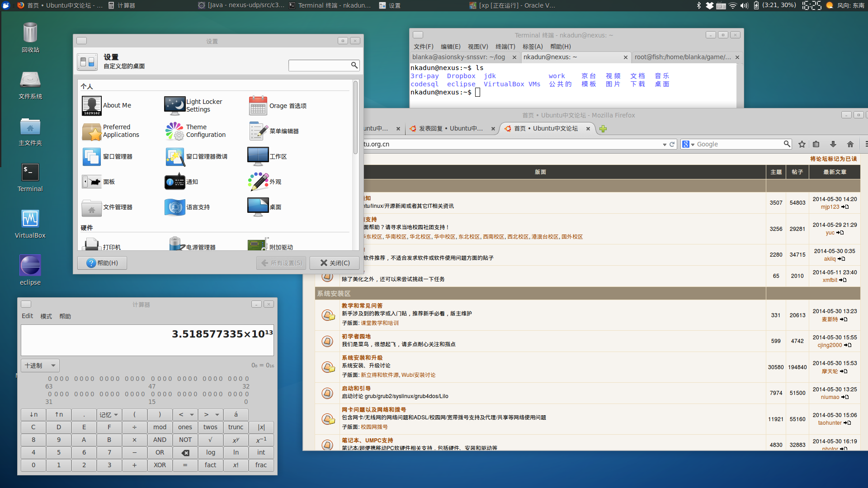Click calculator XOR button
The width and height of the screenshot is (868, 488).
160,465
